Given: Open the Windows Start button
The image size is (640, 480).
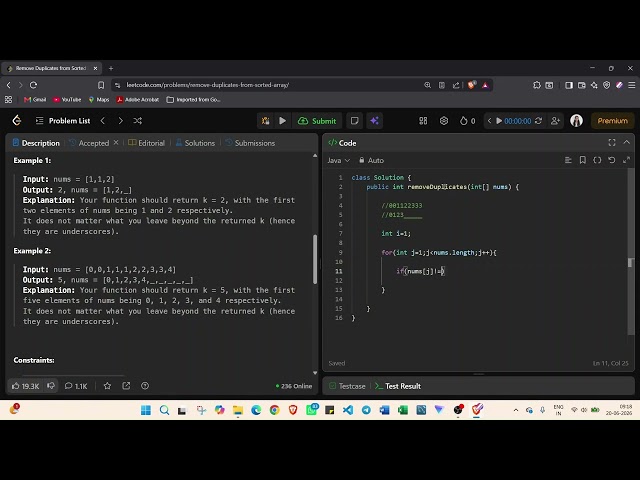Looking at the screenshot, I should click(x=146, y=410).
